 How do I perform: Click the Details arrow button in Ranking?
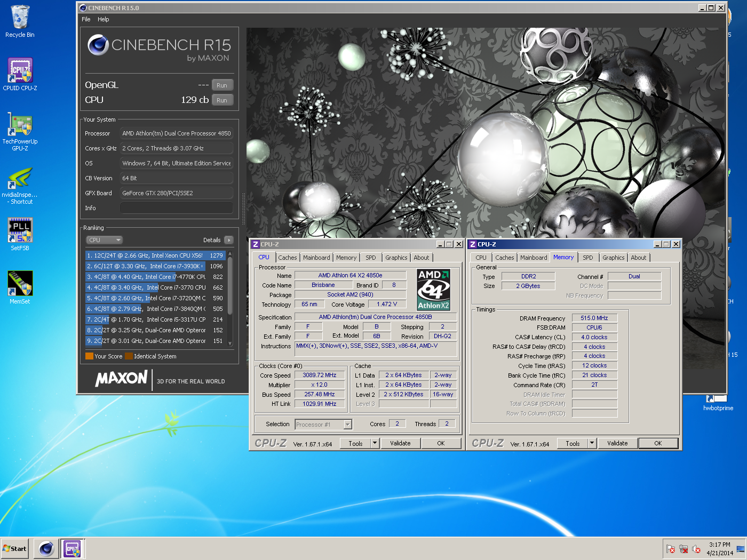click(229, 240)
